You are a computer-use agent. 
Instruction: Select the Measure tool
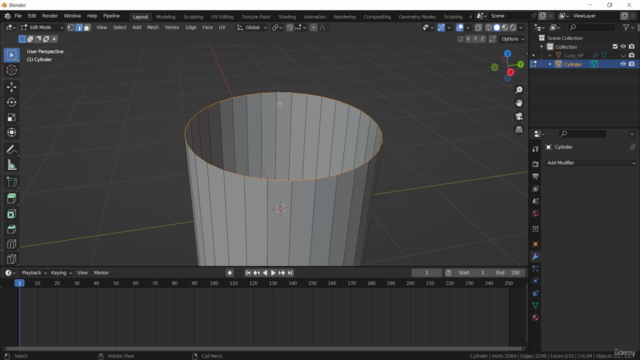coord(11,165)
